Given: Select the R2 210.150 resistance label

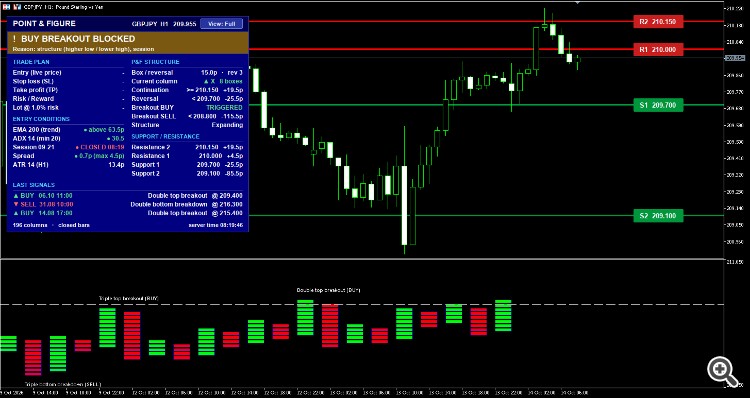Looking at the screenshot, I should 658,22.
